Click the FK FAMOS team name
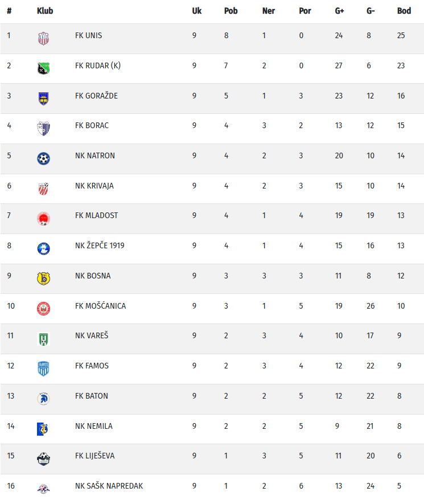This screenshot has width=424, height=504. tap(92, 366)
